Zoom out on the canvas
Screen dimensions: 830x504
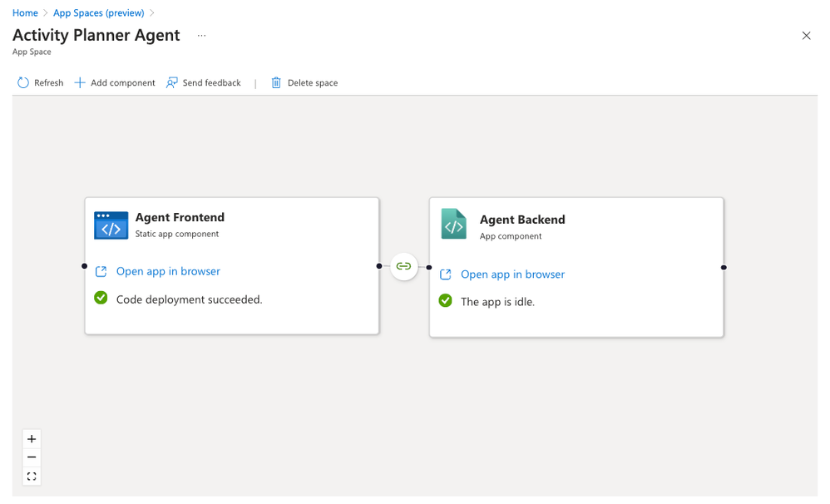[32, 457]
